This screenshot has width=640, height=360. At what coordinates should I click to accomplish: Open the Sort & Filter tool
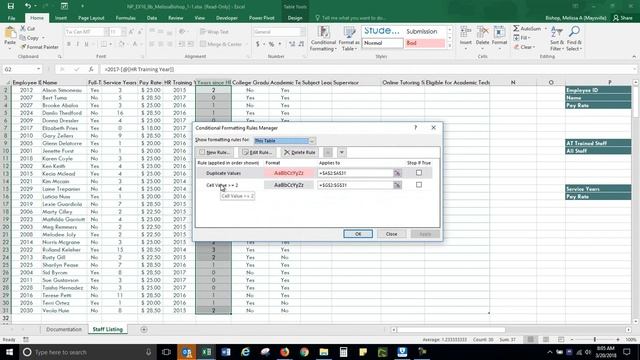tap(556, 39)
